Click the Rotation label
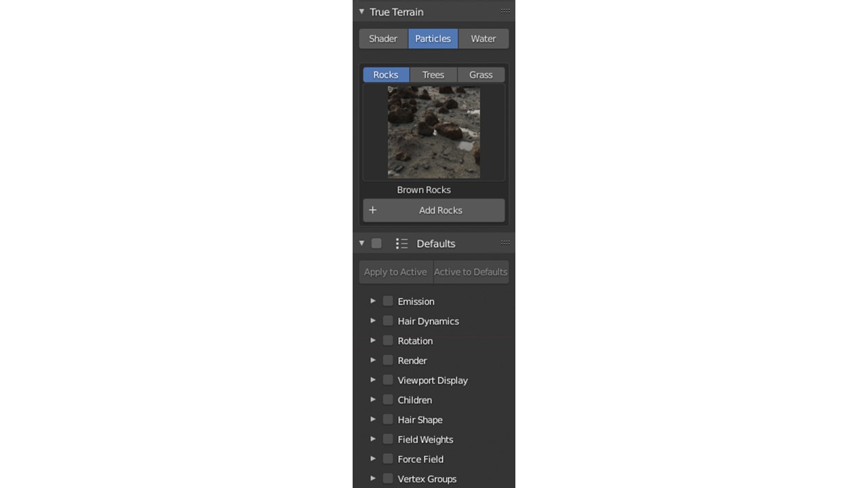 tap(415, 341)
